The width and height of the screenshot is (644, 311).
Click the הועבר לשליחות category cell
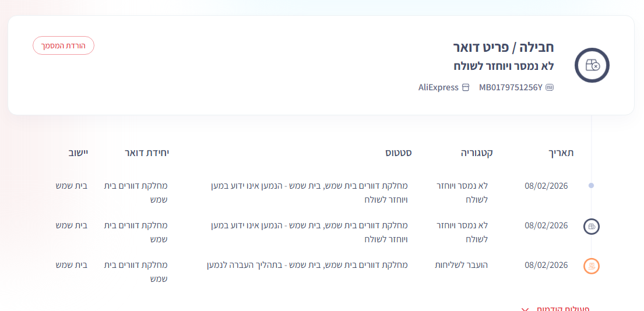461,265
